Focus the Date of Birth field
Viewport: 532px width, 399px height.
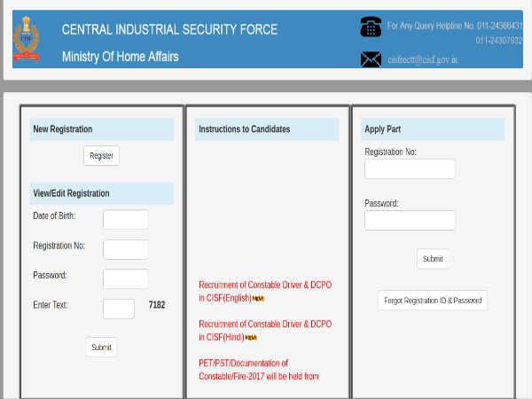coord(125,220)
